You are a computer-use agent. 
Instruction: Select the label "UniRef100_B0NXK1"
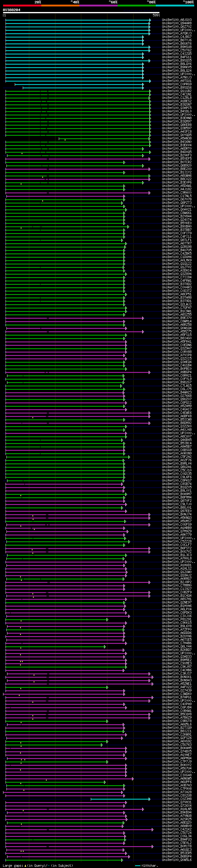[x=177, y=676]
